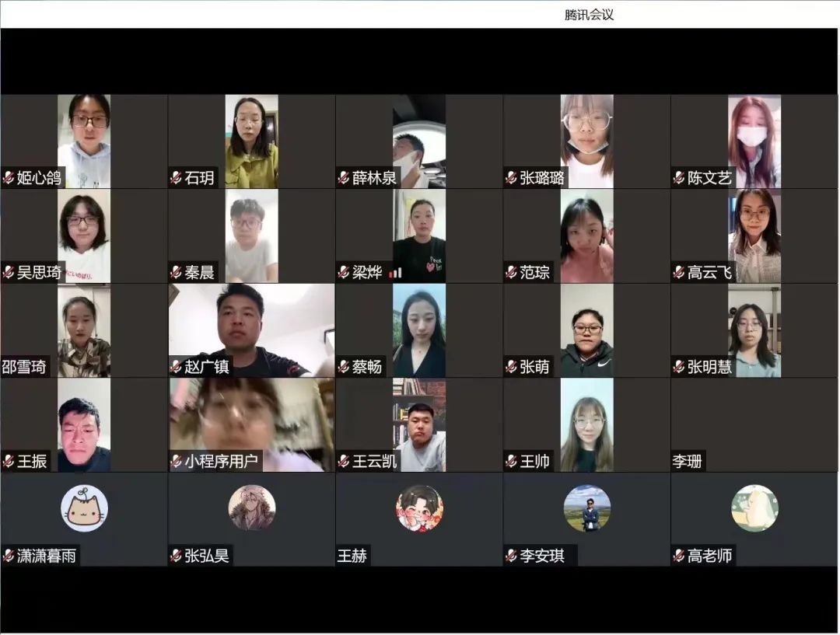Image resolution: width=840 pixels, height=635 pixels.
Task: Click the landscape avatar above 李安琪
Action: 587,508
